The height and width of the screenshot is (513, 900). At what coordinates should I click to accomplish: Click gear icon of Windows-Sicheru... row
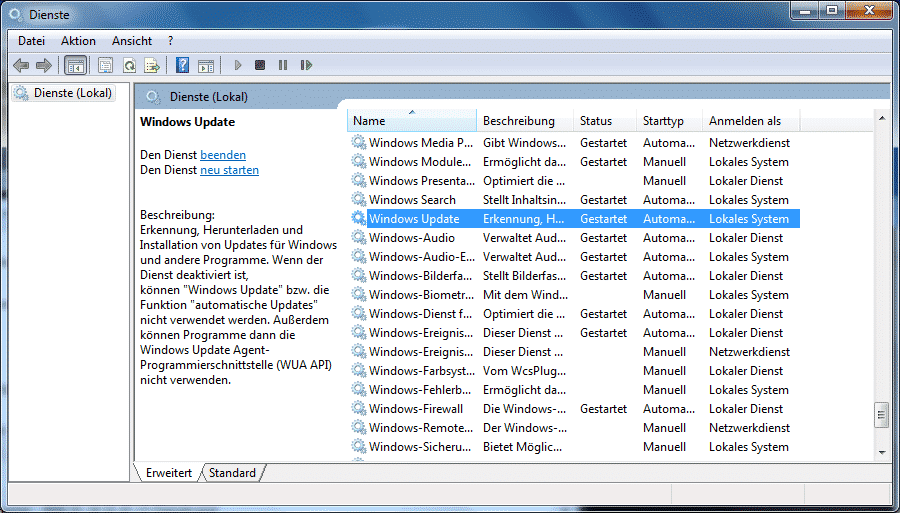tap(359, 446)
